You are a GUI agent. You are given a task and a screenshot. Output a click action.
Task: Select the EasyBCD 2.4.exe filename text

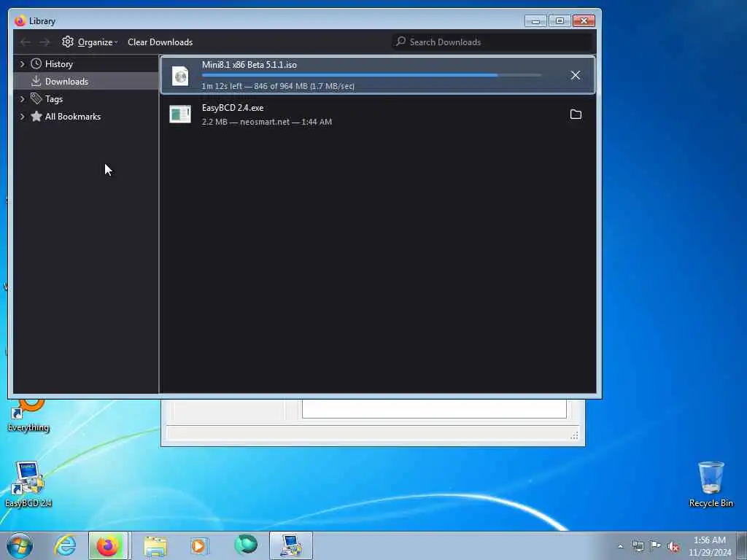(233, 108)
